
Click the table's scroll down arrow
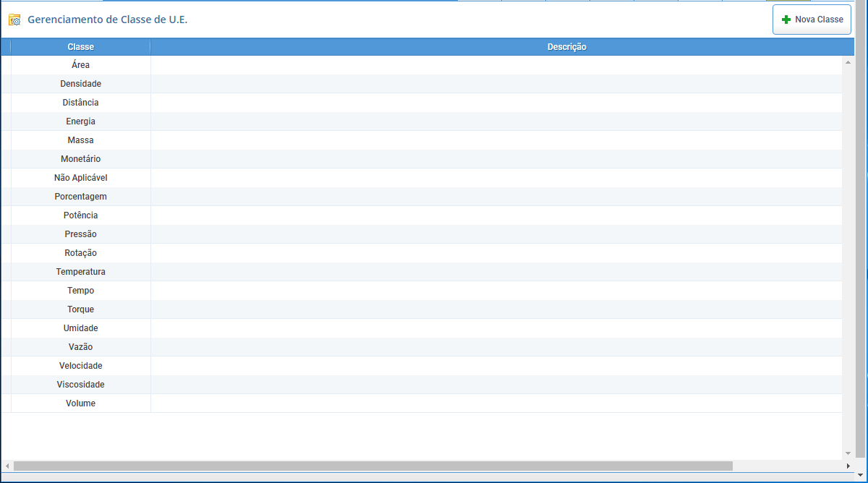click(848, 453)
